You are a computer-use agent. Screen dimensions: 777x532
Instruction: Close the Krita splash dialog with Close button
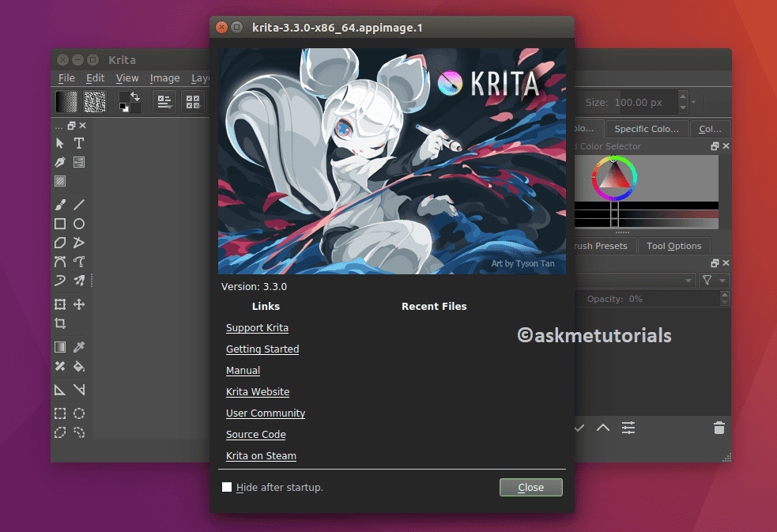tap(530, 488)
